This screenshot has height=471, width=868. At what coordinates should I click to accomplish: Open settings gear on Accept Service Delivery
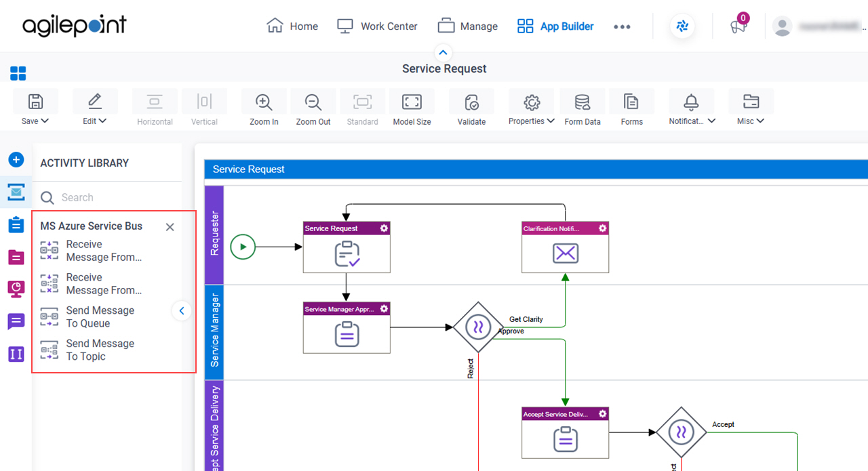tap(602, 413)
